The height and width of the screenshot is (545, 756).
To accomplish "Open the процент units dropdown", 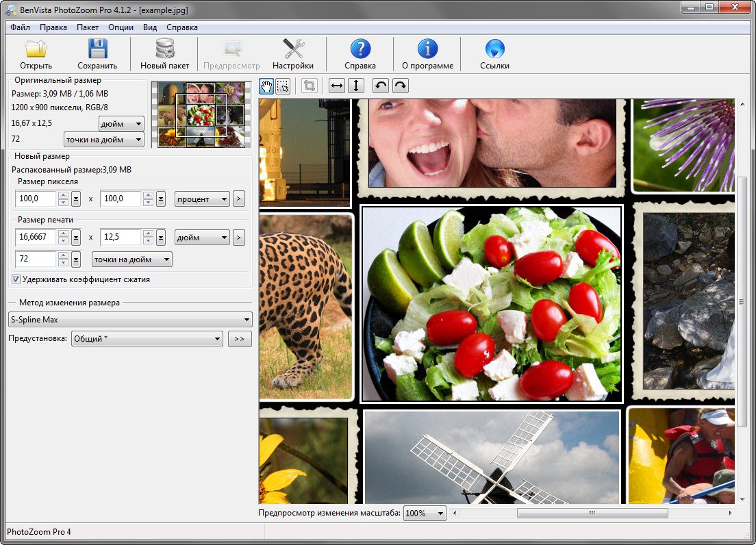I will 202,199.
